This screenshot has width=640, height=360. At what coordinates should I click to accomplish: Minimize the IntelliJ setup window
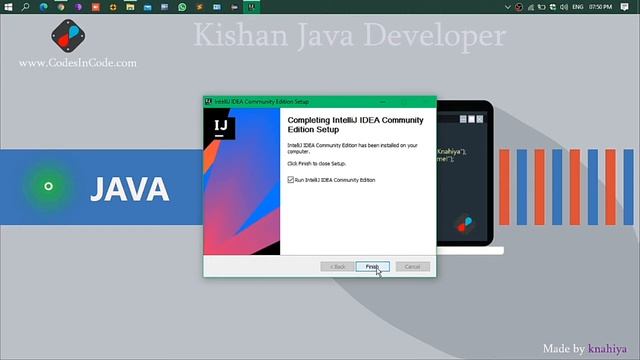coord(382,102)
